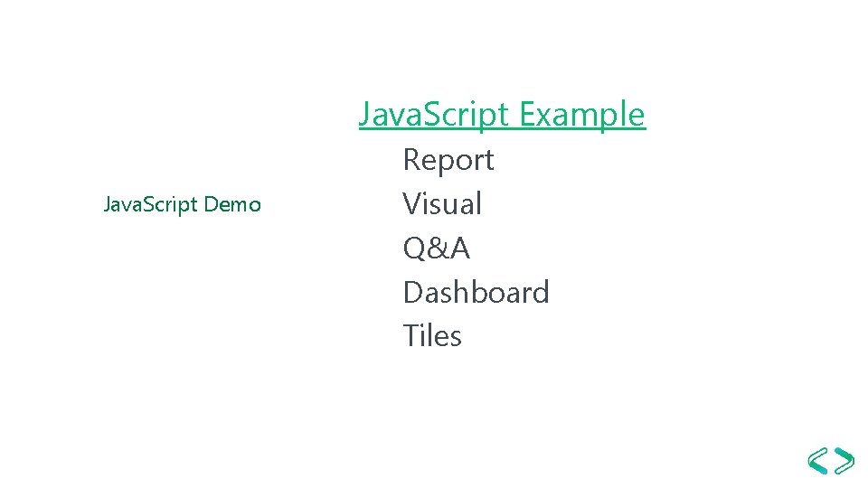Click the ampersand in Q&A
The width and height of the screenshot is (868, 488).
point(438,248)
